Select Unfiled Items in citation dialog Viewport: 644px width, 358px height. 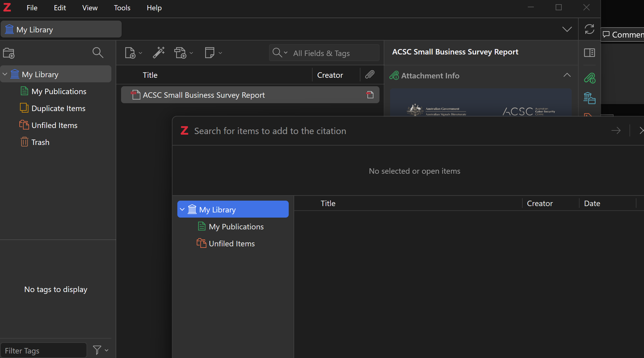click(232, 244)
